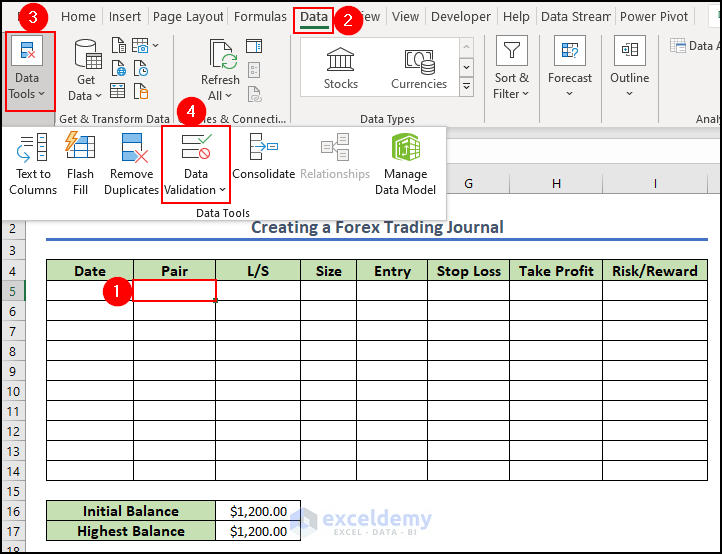
Task: Click From Table/Range icon
Action: pos(118,91)
